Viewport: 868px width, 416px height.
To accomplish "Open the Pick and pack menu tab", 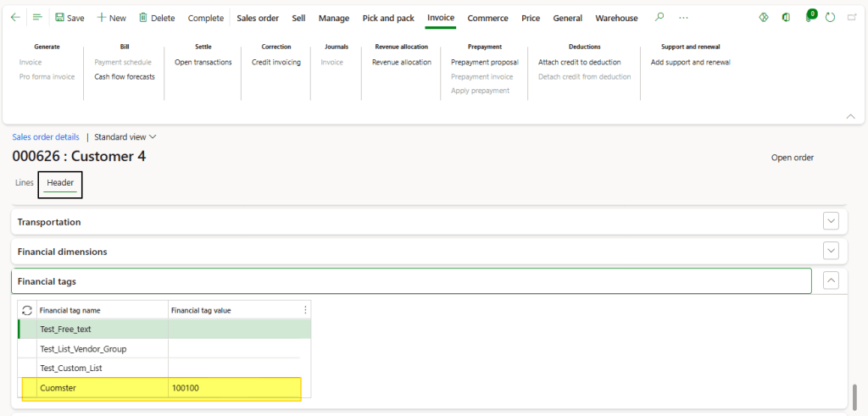I will coord(388,18).
